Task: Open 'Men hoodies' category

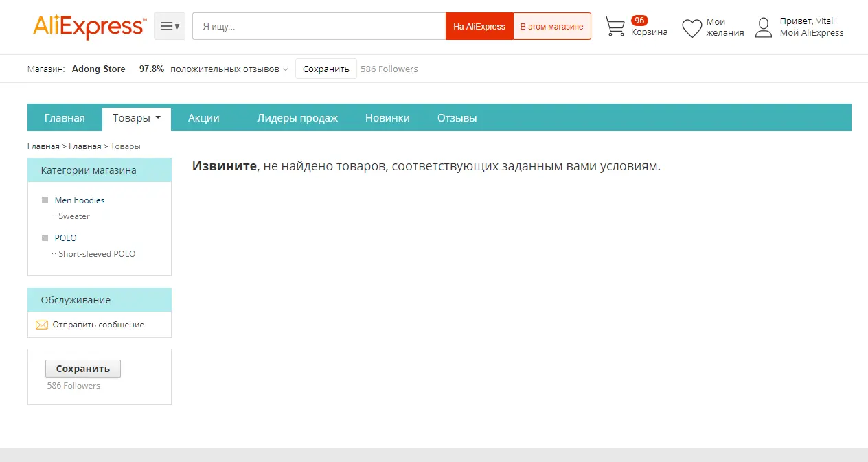Action: (x=80, y=200)
